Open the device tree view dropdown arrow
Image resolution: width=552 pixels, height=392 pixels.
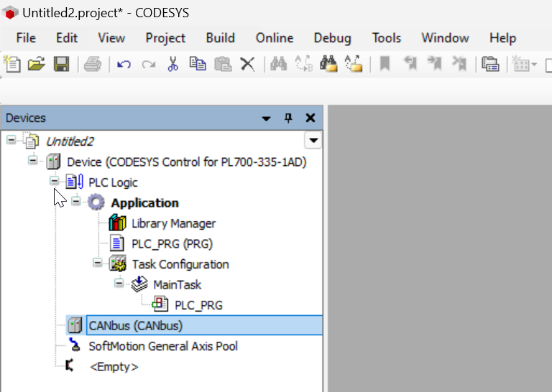click(x=313, y=141)
